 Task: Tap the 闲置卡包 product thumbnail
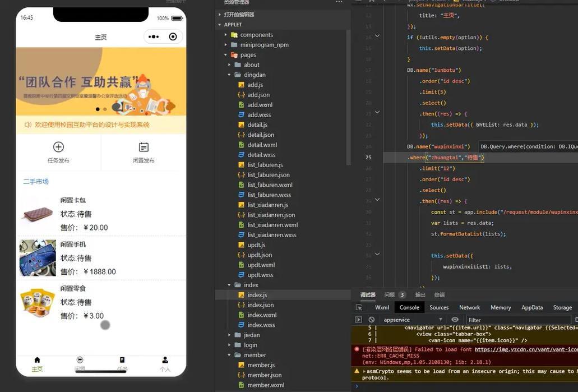click(38, 214)
